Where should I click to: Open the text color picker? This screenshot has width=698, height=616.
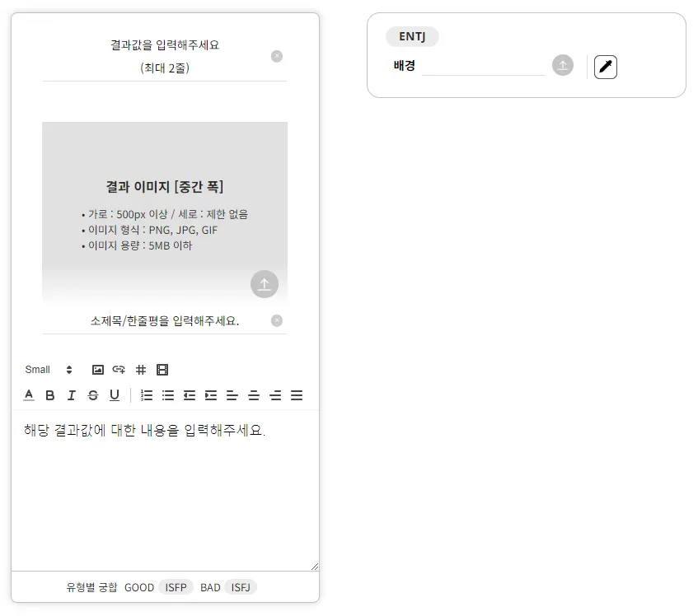click(x=29, y=395)
